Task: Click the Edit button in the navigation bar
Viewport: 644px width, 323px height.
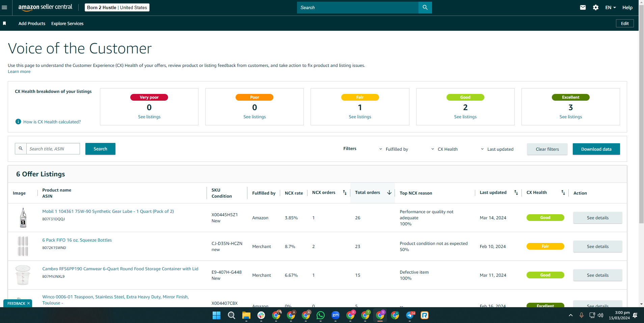Action: click(x=625, y=23)
